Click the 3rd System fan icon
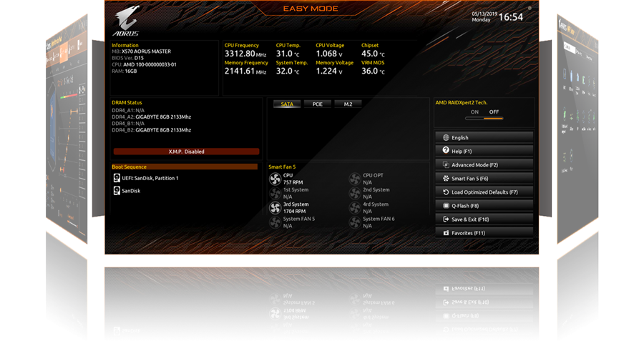This screenshot has height=341, width=644. [x=275, y=207]
